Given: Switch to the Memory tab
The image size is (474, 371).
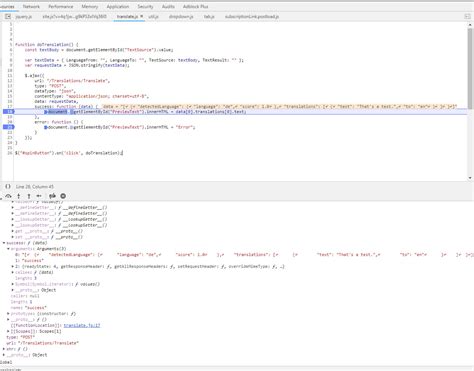Looking at the screenshot, I should point(90,7).
